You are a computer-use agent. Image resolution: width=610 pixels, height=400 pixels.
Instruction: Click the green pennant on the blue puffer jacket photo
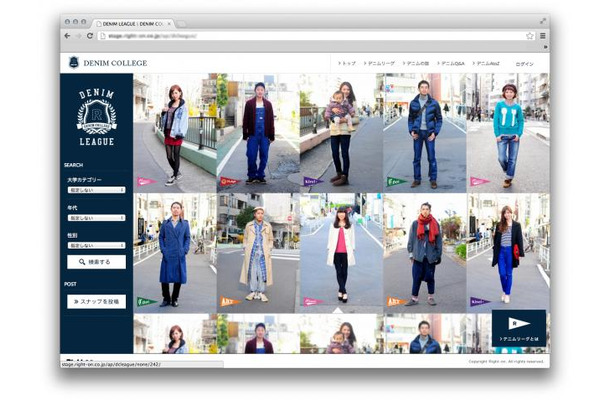[x=396, y=181]
